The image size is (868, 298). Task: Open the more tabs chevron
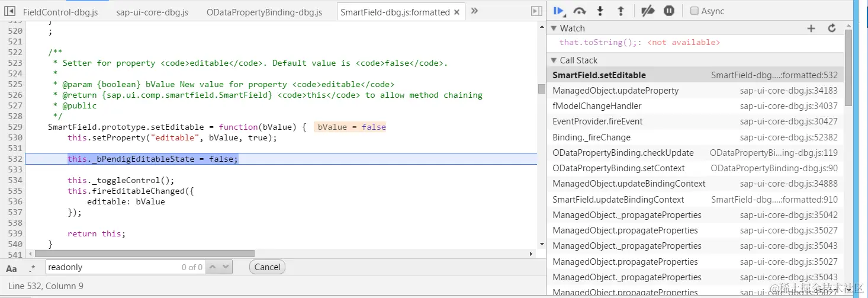click(x=474, y=11)
